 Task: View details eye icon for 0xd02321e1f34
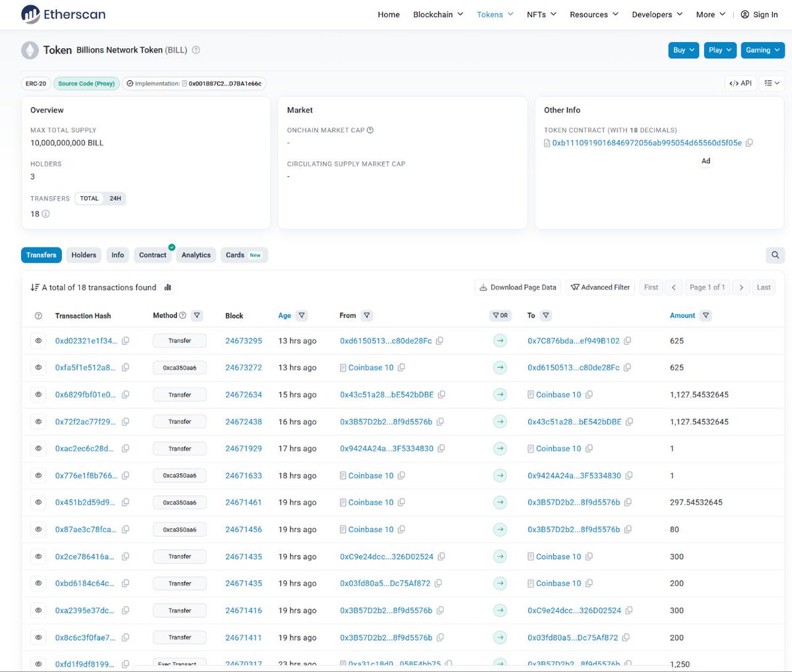pyautogui.click(x=38, y=341)
